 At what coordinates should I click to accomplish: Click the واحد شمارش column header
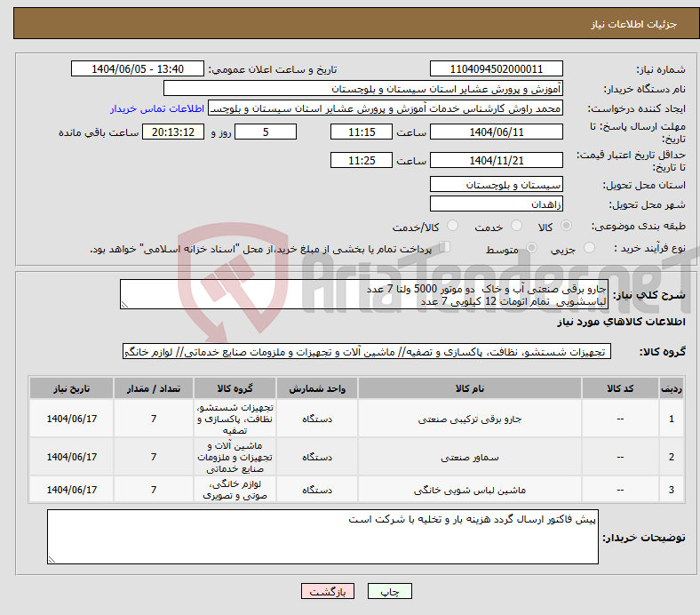(x=317, y=388)
